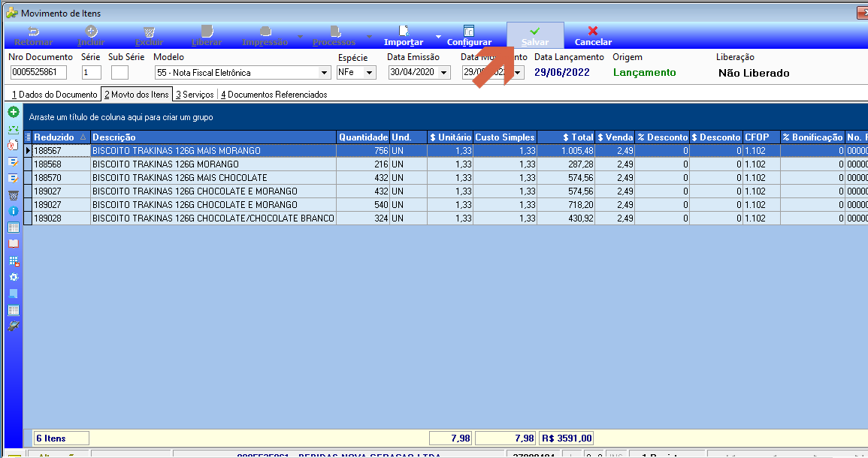Open the Espécie NFe dropdown
Viewport: 868px width, 458px height.
[369, 73]
